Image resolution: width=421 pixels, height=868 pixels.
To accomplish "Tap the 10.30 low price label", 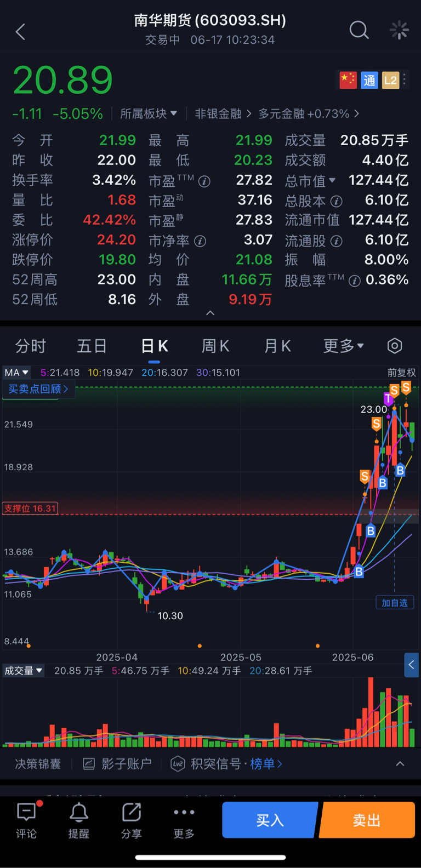I will point(170,616).
